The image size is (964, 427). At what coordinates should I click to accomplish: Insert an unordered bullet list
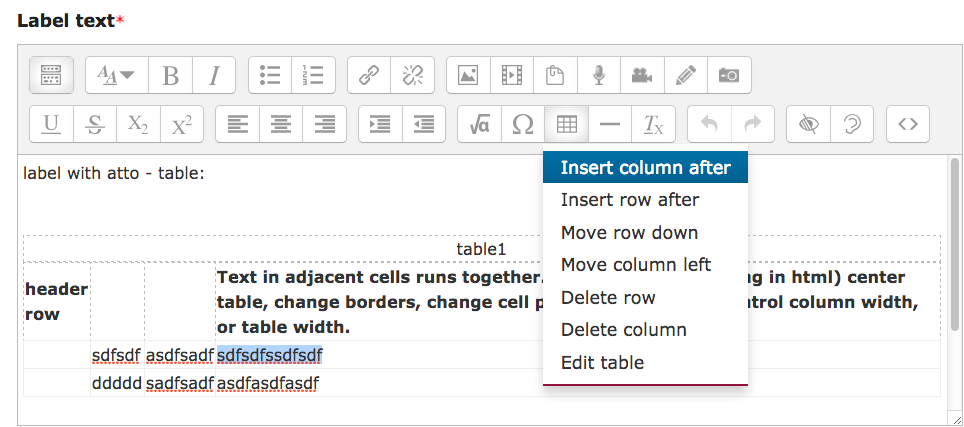click(x=270, y=75)
